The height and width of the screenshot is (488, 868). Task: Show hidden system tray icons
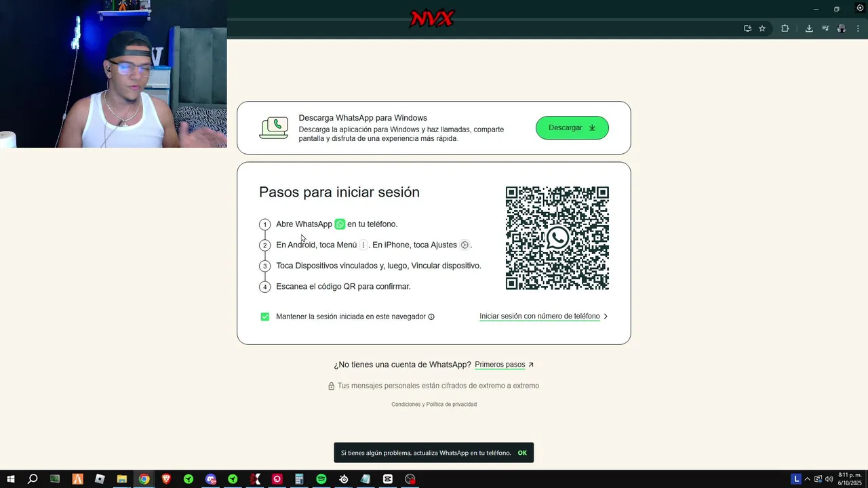click(x=807, y=479)
